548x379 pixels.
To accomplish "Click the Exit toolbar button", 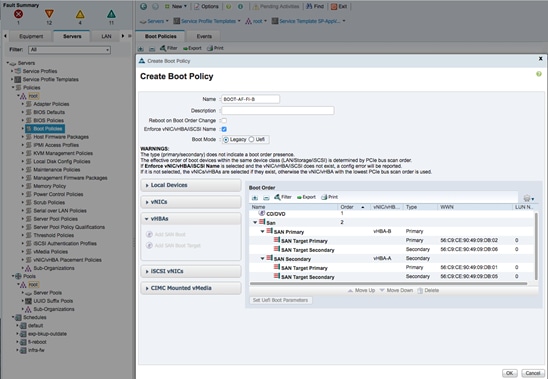I will click(339, 6).
